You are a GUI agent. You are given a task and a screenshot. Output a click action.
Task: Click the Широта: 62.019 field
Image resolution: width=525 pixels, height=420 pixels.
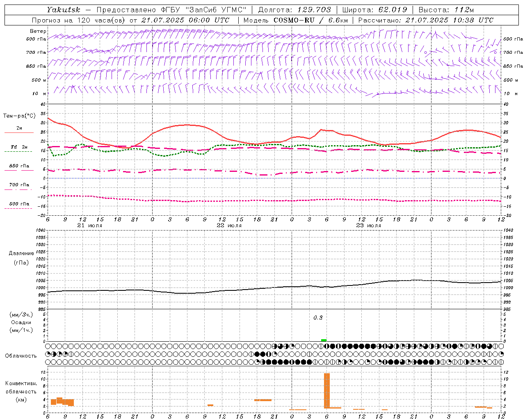[x=374, y=9]
